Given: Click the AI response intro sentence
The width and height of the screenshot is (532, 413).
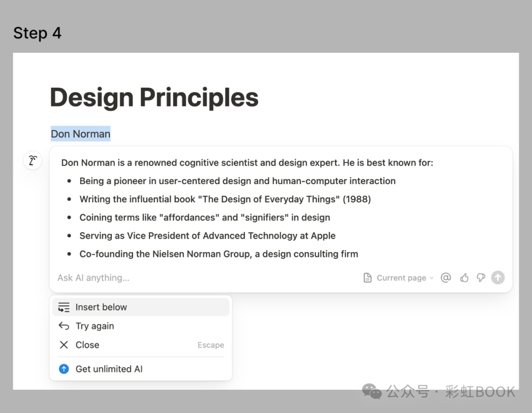Looking at the screenshot, I should tap(247, 162).
